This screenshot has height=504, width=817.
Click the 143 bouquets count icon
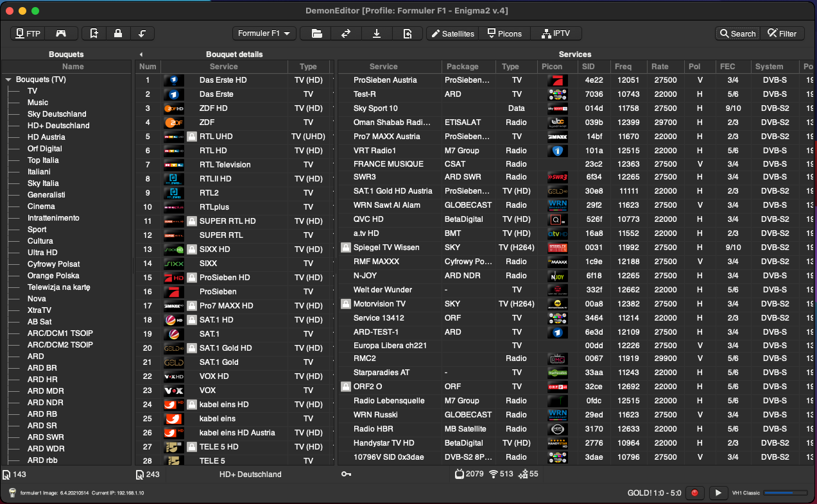(6, 475)
